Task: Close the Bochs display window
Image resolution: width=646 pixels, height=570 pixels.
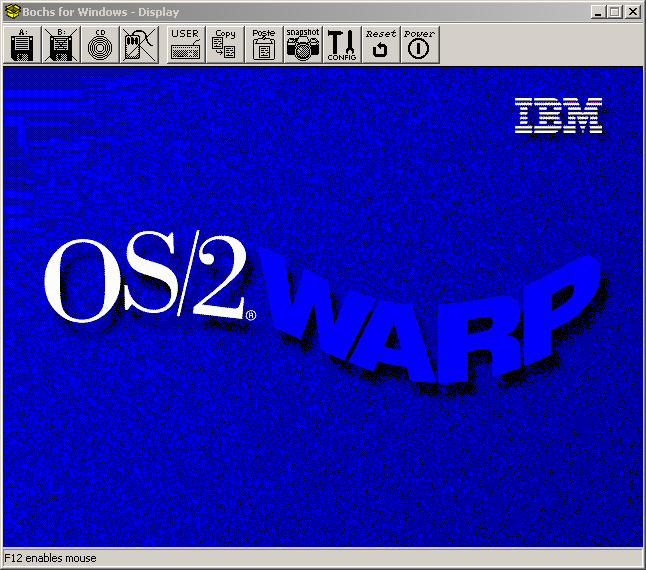Action: point(632,12)
